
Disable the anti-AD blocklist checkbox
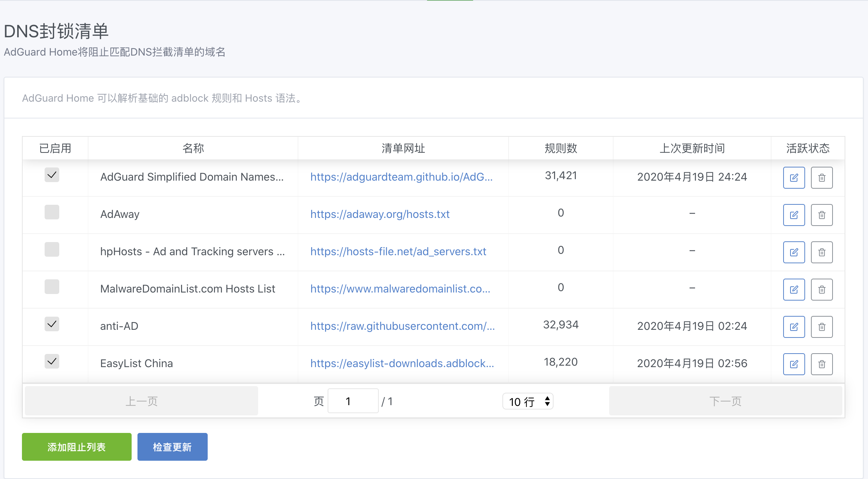(52, 324)
